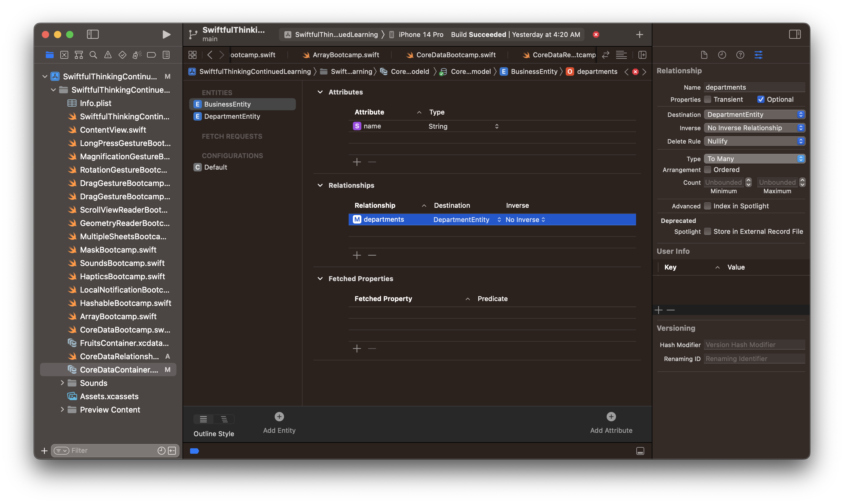This screenshot has width=844, height=504.
Task: Select the ArrayBootcamp.swift tab
Action: point(345,55)
